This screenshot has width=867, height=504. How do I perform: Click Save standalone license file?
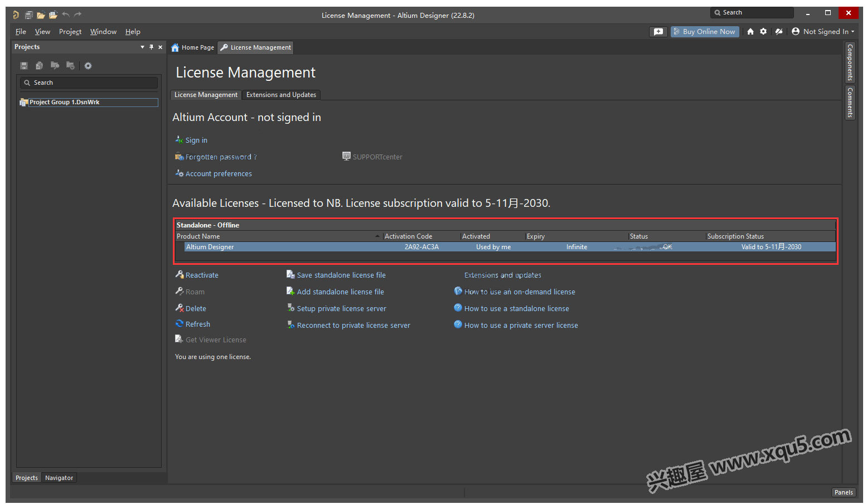click(x=341, y=275)
